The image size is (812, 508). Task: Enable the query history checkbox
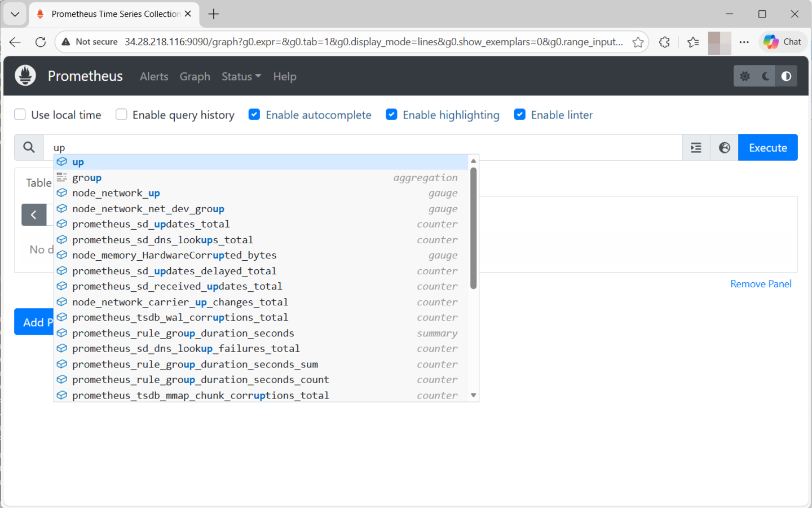[121, 114]
